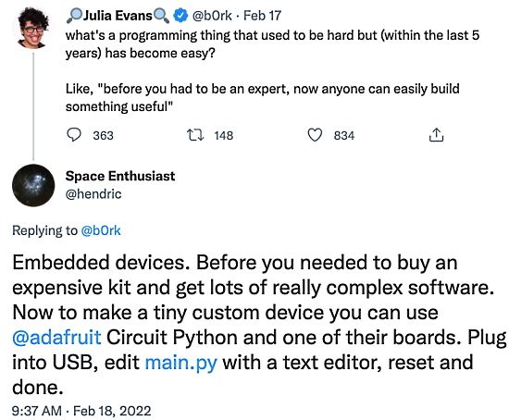The image size is (509, 420).
Task: Click the 363 replies count
Action: 104,135
